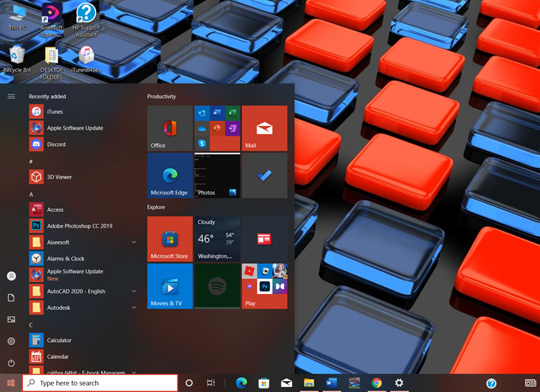Click the Office tile
The height and width of the screenshot is (392, 540).
click(170, 128)
